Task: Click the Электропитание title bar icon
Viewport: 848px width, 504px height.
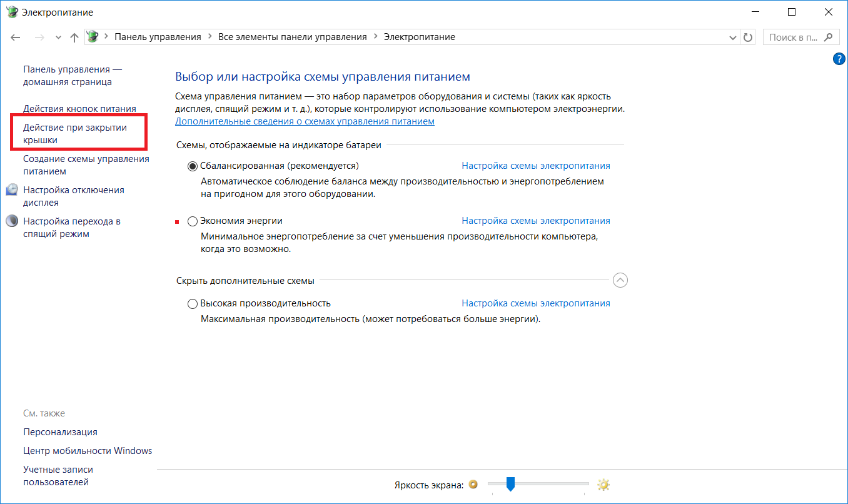Action: 13,12
